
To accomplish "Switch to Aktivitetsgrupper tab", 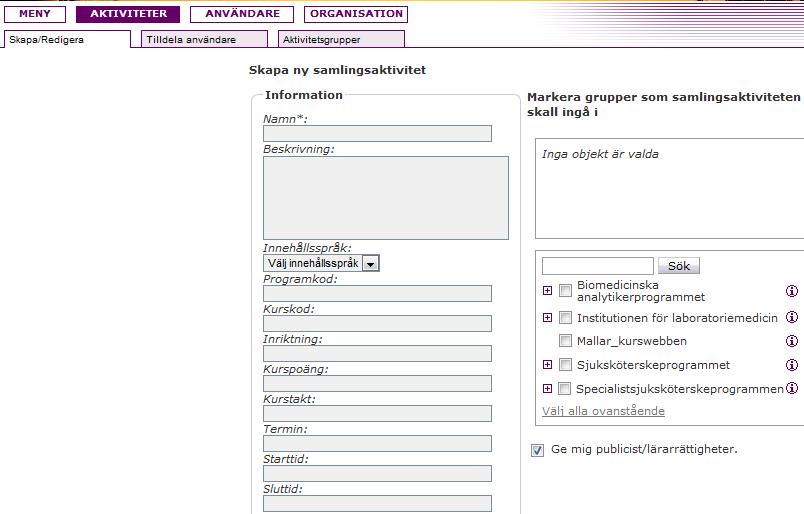I will (341, 39).
